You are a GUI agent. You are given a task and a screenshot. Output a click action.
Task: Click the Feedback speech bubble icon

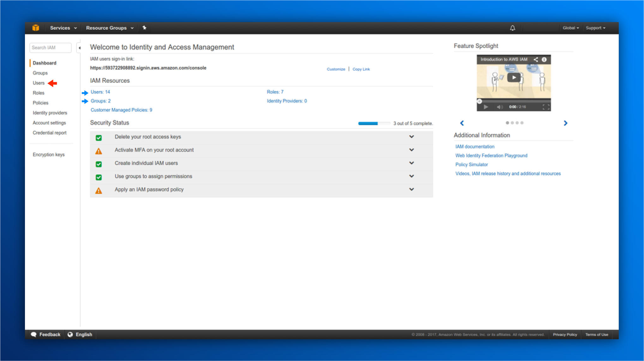pos(34,334)
